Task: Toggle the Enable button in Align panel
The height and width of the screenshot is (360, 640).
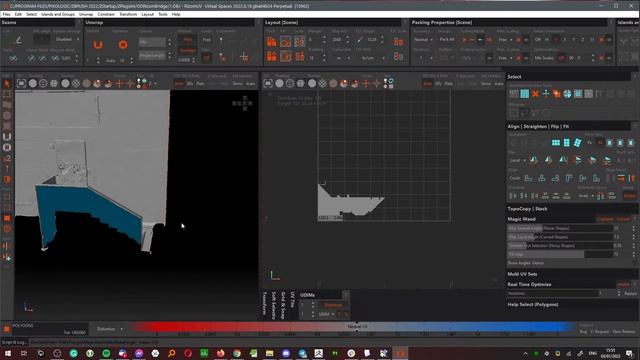Action: pos(630,196)
